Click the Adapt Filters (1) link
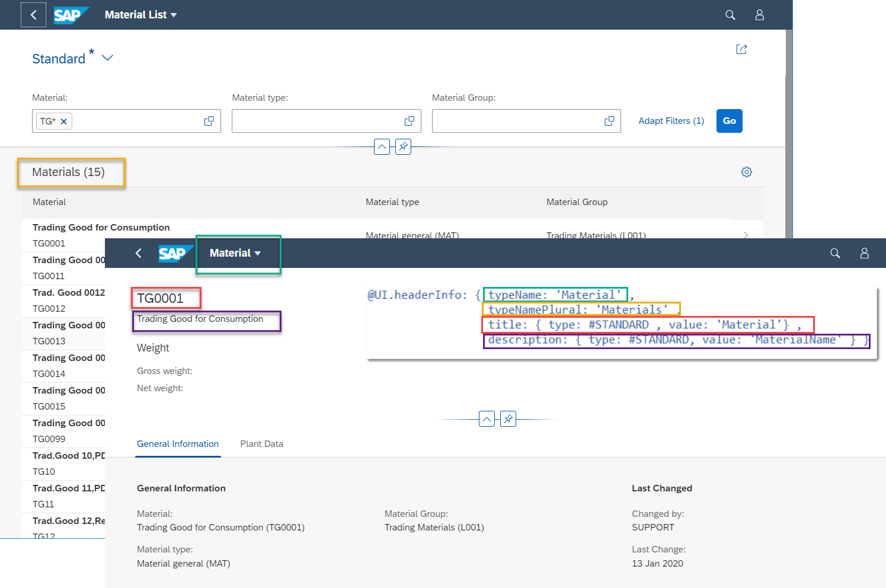This screenshot has height=588, width=886. [671, 120]
